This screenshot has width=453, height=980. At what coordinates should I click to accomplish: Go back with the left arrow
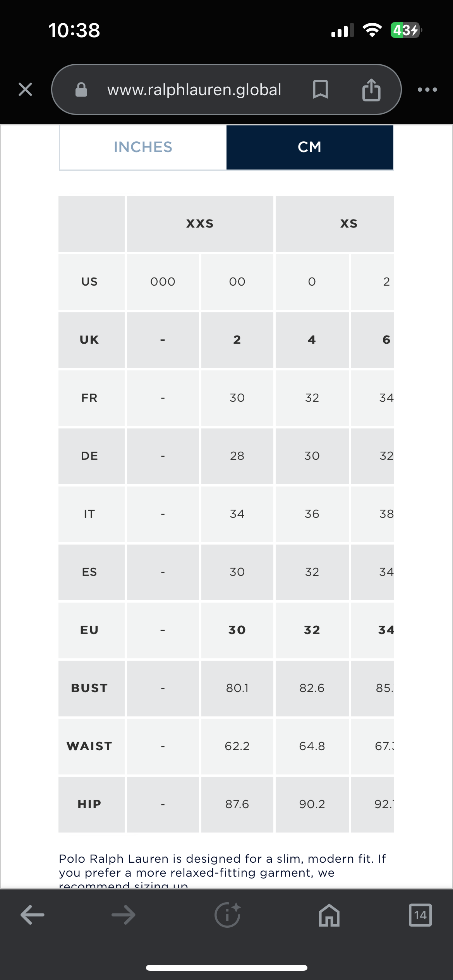pos(33,915)
